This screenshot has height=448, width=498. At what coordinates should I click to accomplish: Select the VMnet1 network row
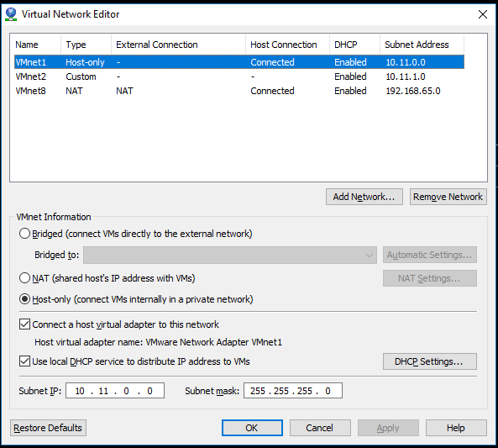239,62
